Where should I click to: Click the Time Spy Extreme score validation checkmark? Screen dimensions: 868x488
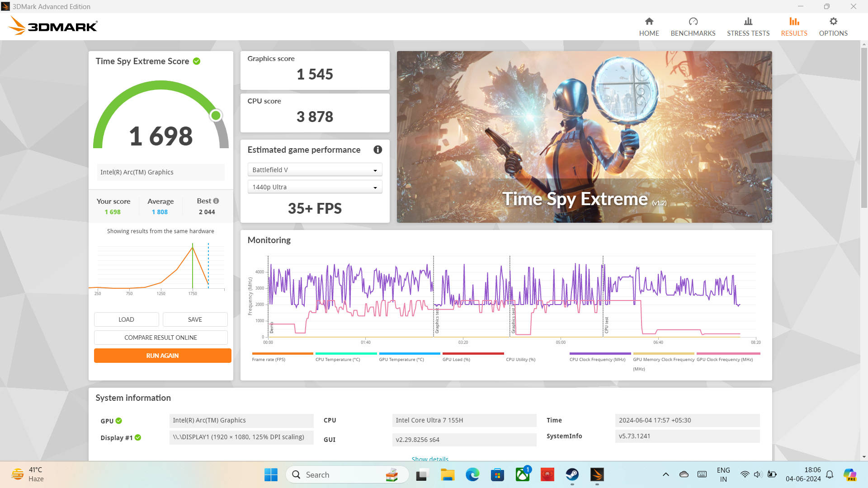197,61
